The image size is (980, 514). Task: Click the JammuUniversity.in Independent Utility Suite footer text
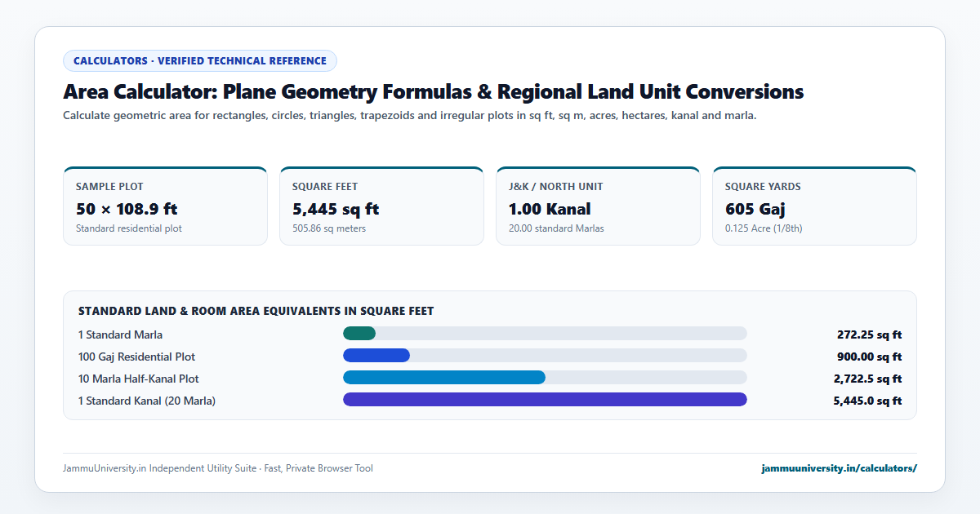[218, 468]
